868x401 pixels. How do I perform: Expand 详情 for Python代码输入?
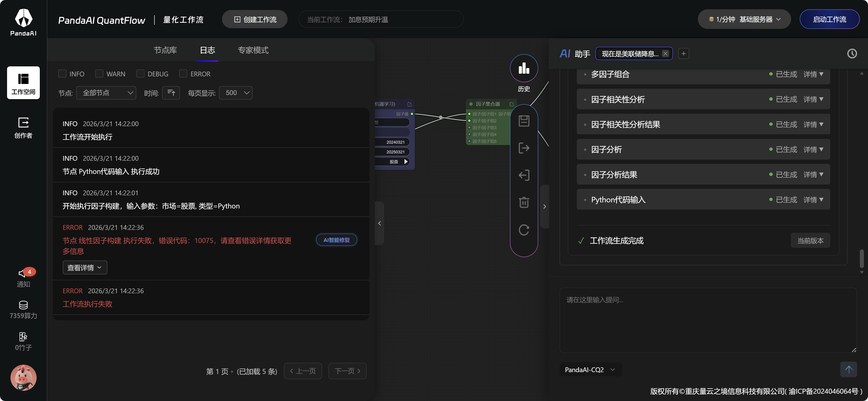813,200
